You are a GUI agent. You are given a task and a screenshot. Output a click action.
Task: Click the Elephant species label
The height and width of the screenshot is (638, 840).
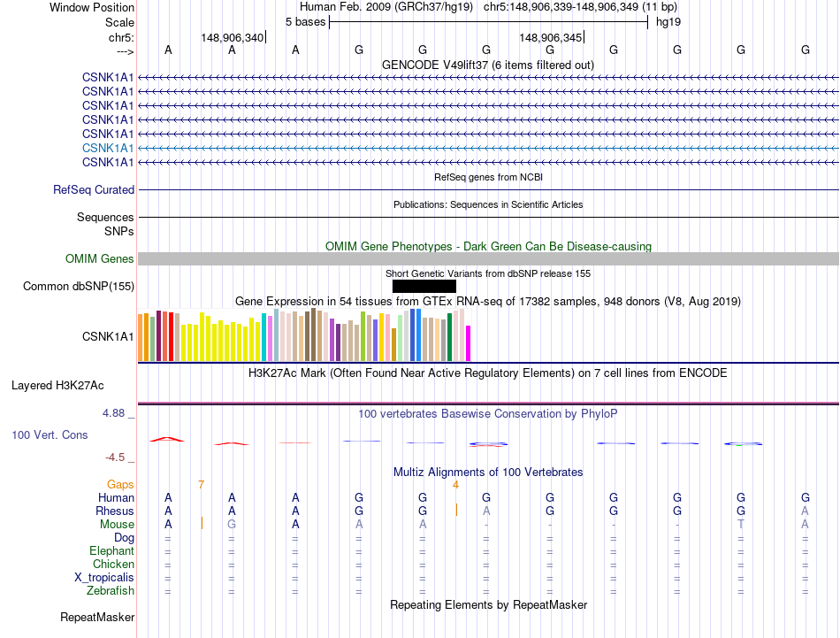coord(112,550)
